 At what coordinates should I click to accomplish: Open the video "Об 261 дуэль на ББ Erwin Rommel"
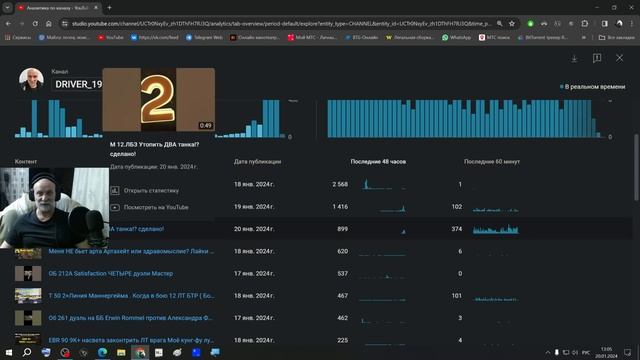(x=131, y=318)
